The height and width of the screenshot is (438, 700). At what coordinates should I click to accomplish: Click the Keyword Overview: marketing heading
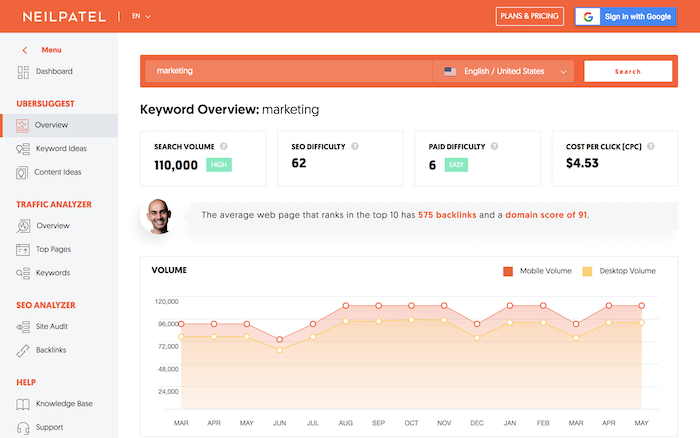(x=229, y=109)
